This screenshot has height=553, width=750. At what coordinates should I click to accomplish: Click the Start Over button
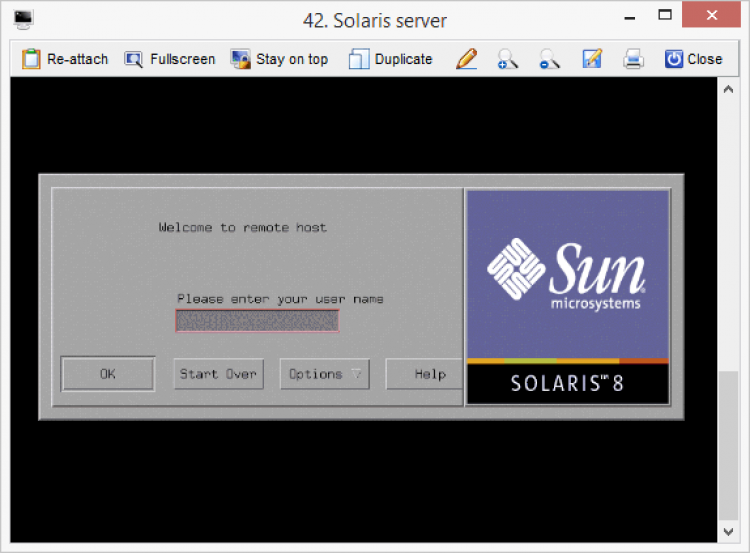pyautogui.click(x=218, y=374)
